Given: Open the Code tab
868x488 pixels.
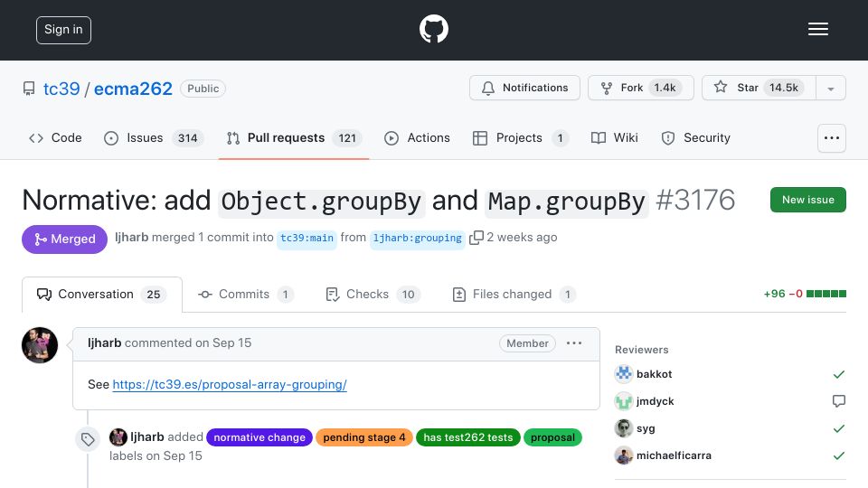Looking at the screenshot, I should [x=55, y=137].
